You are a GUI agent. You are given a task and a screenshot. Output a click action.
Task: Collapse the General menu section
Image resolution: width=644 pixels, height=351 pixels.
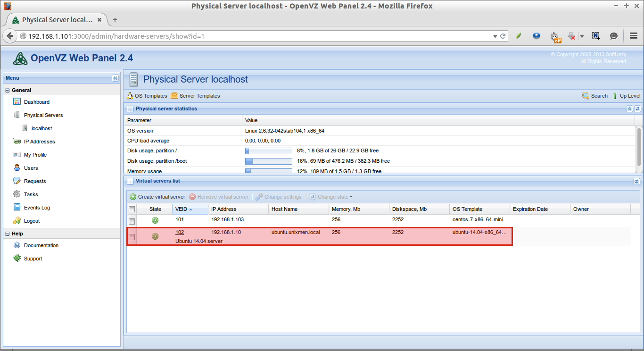(x=7, y=90)
